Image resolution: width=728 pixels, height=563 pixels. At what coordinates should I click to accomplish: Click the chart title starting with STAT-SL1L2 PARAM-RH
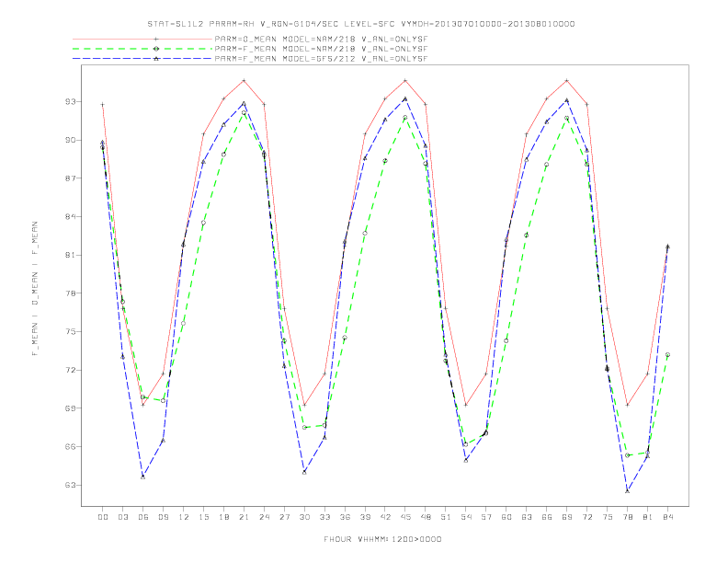360,24
